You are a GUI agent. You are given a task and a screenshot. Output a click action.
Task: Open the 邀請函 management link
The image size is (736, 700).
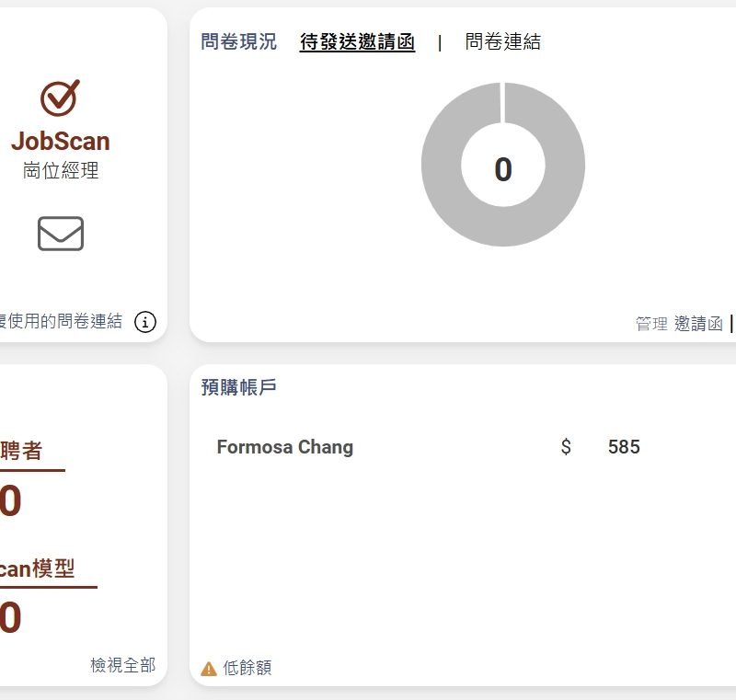tap(698, 324)
